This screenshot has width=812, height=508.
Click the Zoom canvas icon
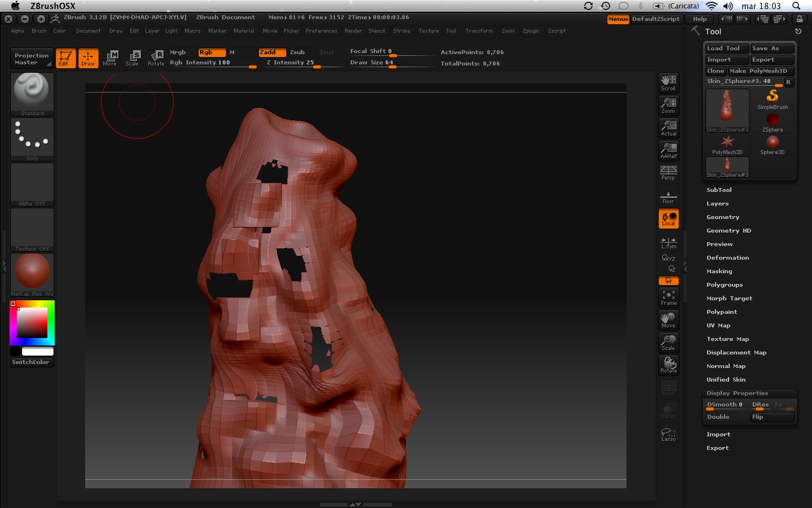668,105
